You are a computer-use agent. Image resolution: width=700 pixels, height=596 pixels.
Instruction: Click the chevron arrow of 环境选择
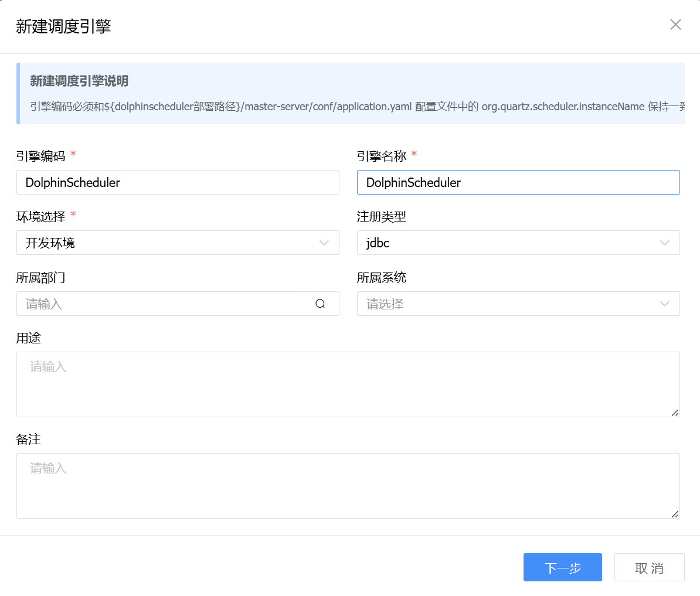[x=324, y=243]
